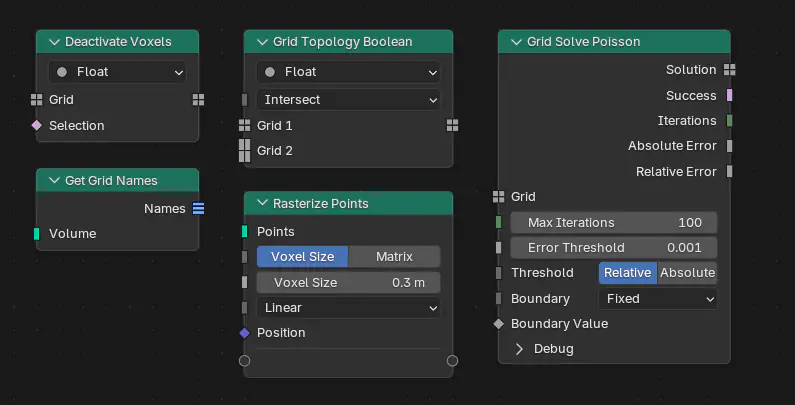
Task: Click the Selection diamond input socket
Action: click(x=37, y=125)
